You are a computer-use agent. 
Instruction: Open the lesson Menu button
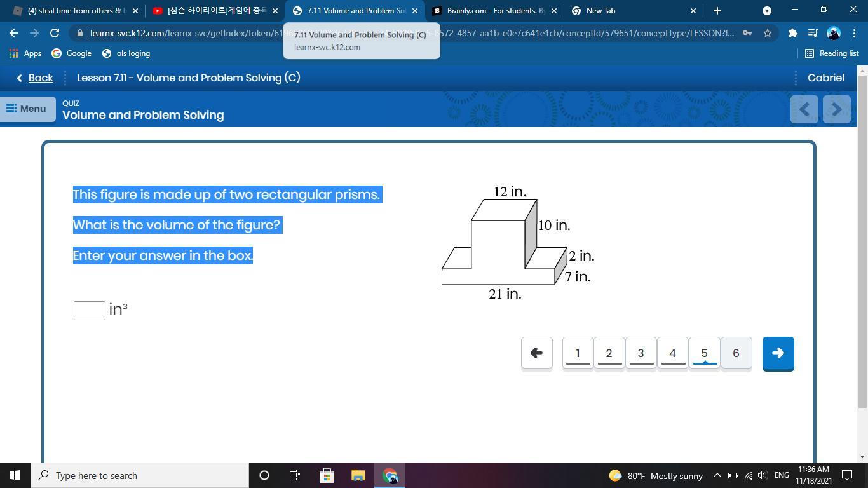tap(27, 109)
